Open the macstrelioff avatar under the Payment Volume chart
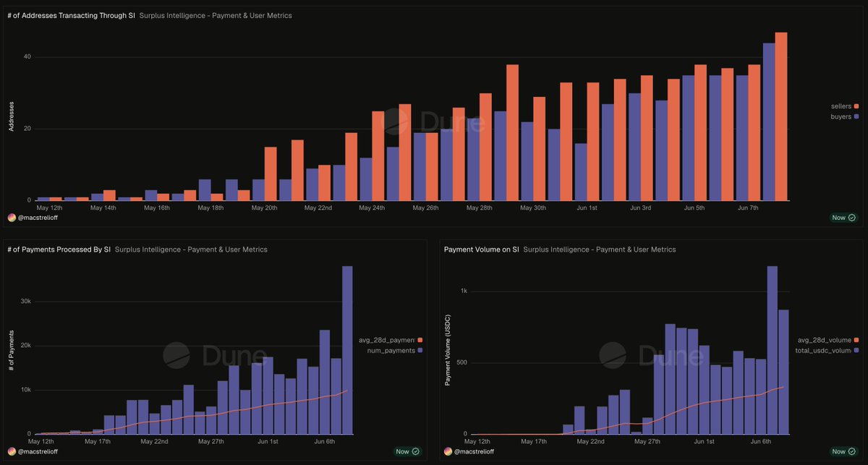Viewport: 868px width, 465px height. tap(448, 452)
